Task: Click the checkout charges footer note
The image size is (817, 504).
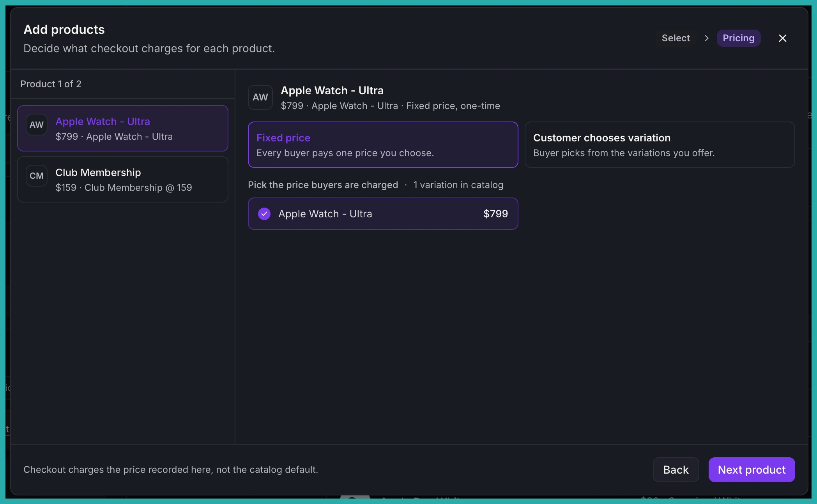Action: click(x=171, y=470)
